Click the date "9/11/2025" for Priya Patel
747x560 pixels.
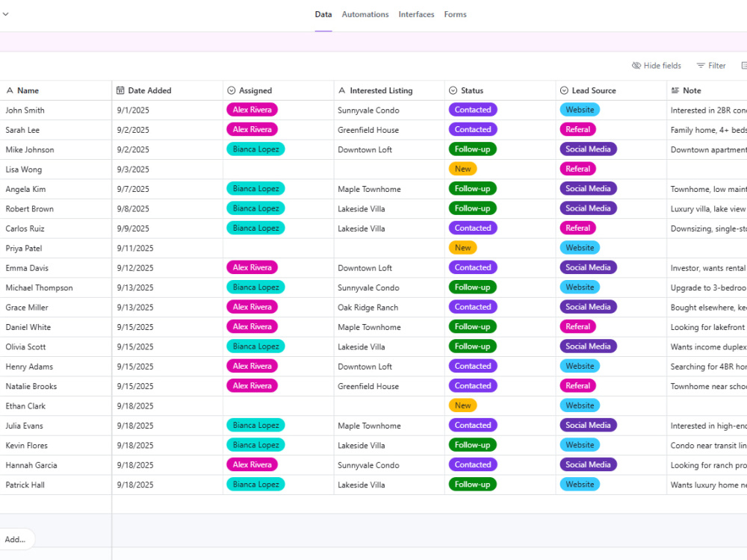click(x=135, y=249)
